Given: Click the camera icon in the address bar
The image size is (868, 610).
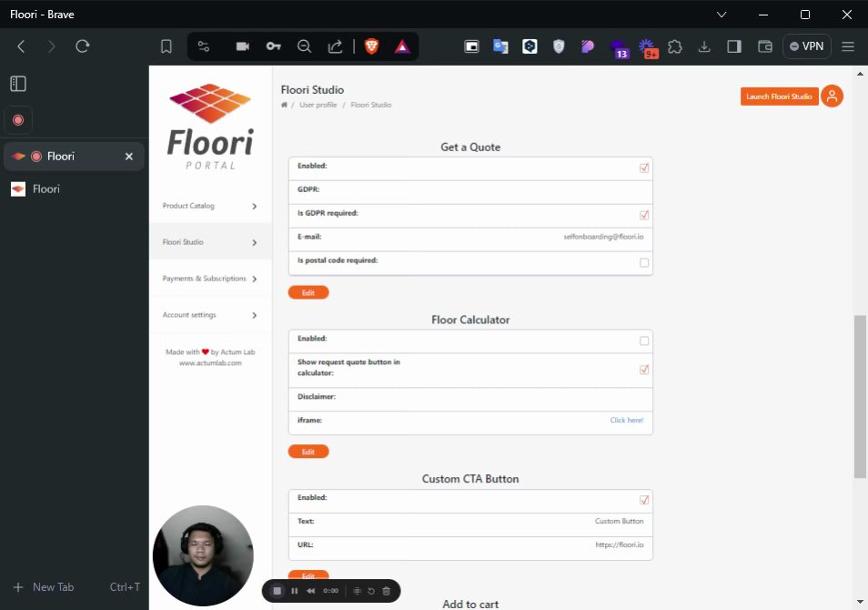Looking at the screenshot, I should pyautogui.click(x=242, y=46).
